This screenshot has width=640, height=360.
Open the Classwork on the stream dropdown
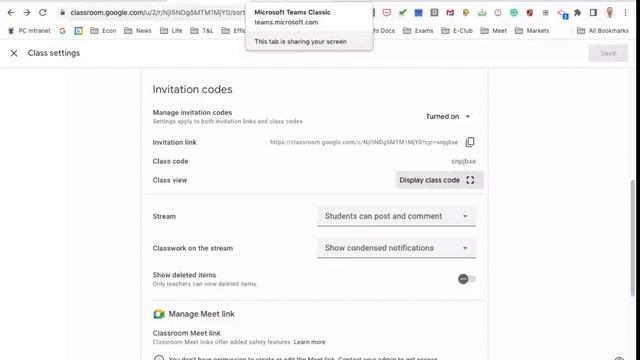[396, 248]
